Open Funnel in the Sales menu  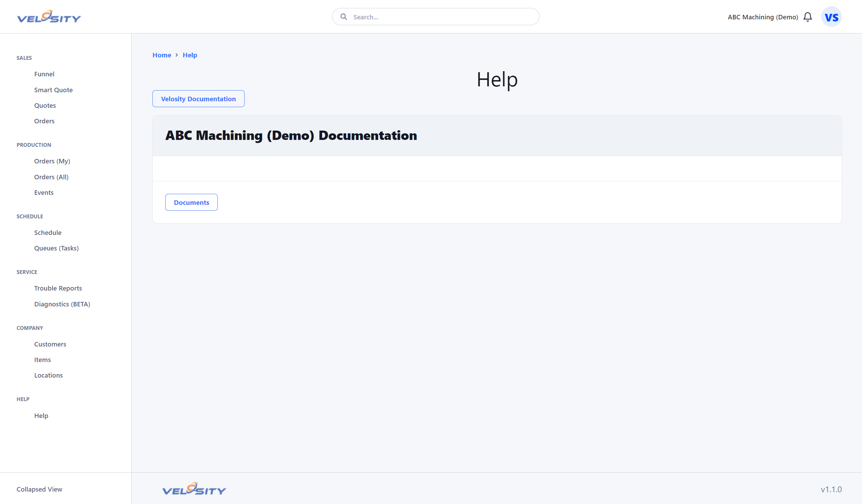coord(44,74)
